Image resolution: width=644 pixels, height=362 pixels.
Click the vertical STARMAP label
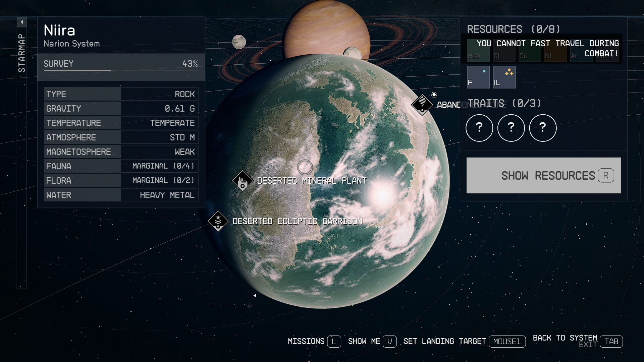[x=22, y=53]
